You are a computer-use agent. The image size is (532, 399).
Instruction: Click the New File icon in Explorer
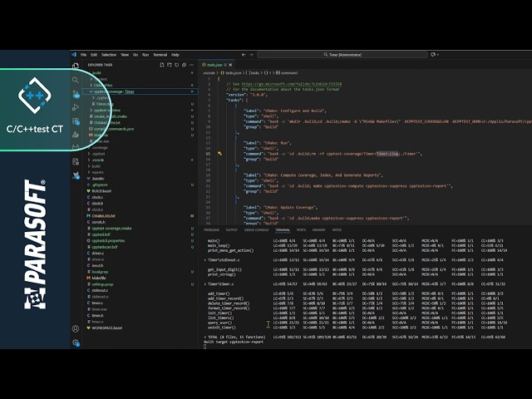[162, 65]
